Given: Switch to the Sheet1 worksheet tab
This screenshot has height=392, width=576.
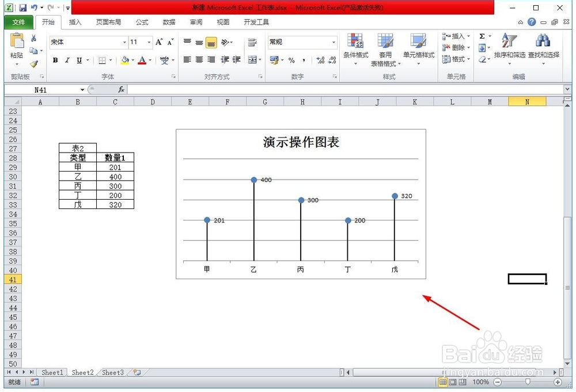Looking at the screenshot, I should pos(52,372).
